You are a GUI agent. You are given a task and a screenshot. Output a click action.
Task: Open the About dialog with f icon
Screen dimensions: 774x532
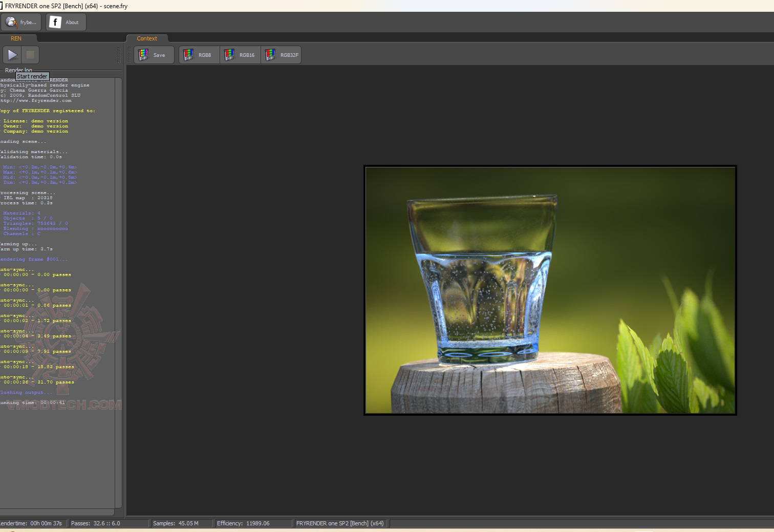(66, 22)
